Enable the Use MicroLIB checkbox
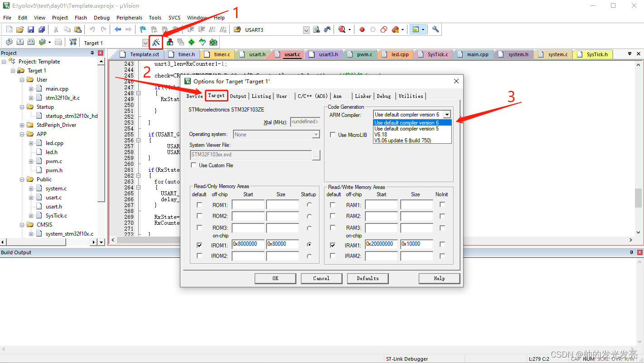Image resolution: width=644 pixels, height=363 pixels. point(333,135)
